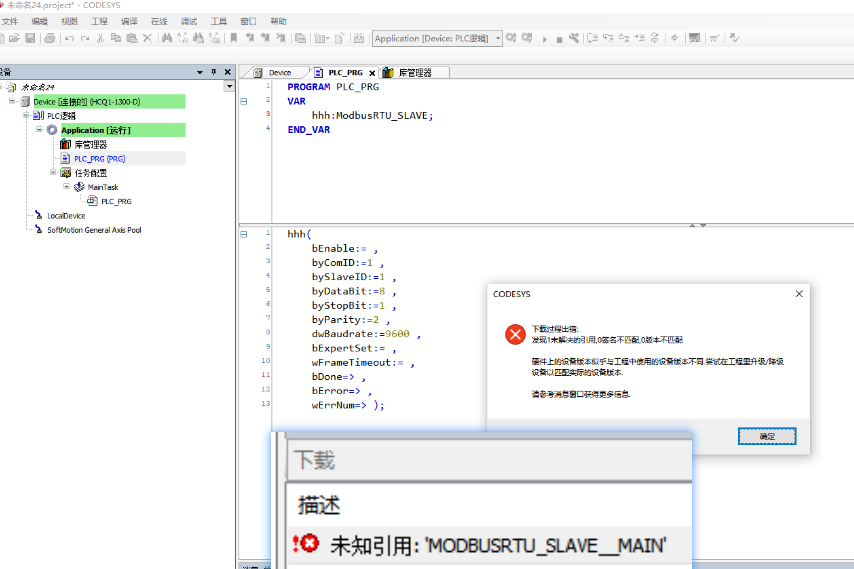Screen dimensions: 854x569
Task: Click the Save icon in the toolbar
Action: 31,38
